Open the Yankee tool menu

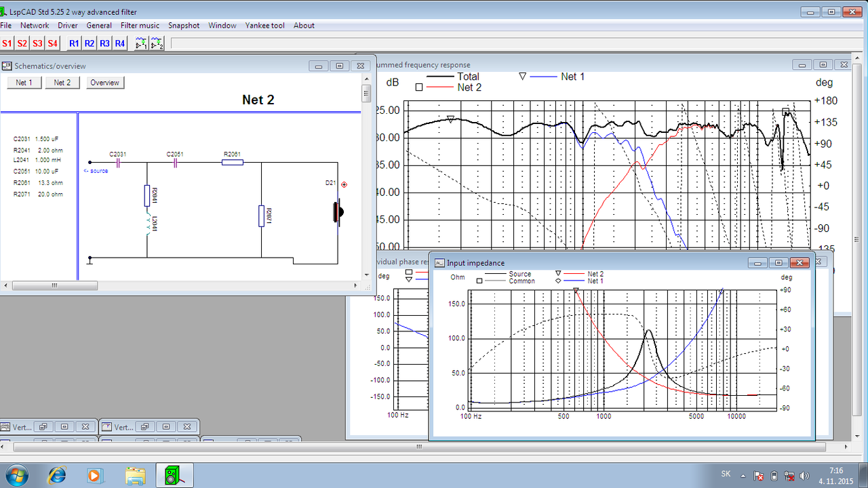click(265, 26)
